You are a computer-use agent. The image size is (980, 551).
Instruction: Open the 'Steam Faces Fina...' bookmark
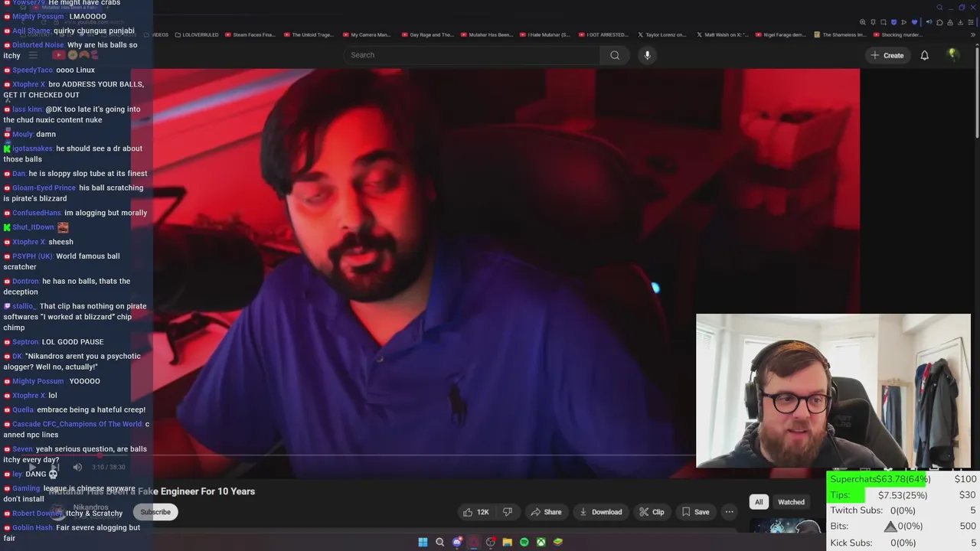point(249,34)
